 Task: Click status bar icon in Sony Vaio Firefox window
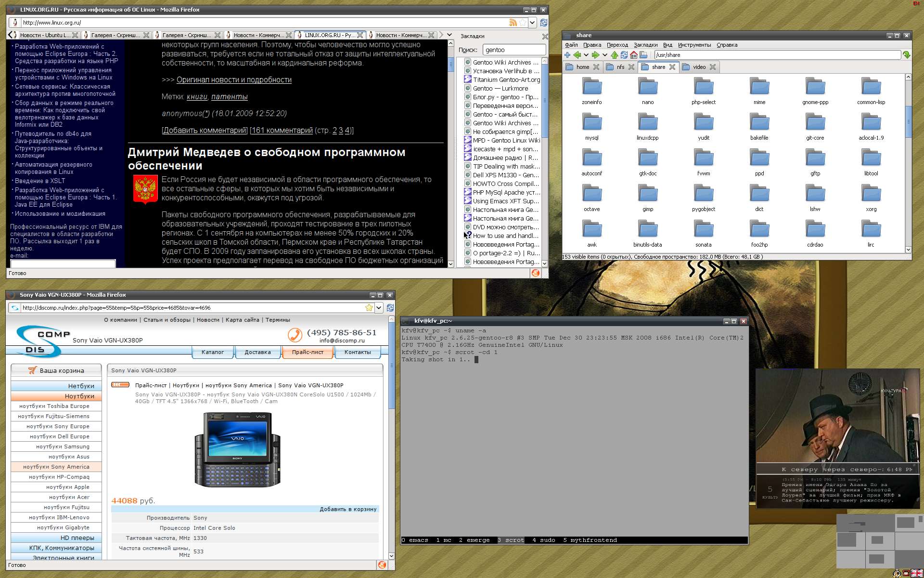(x=382, y=565)
